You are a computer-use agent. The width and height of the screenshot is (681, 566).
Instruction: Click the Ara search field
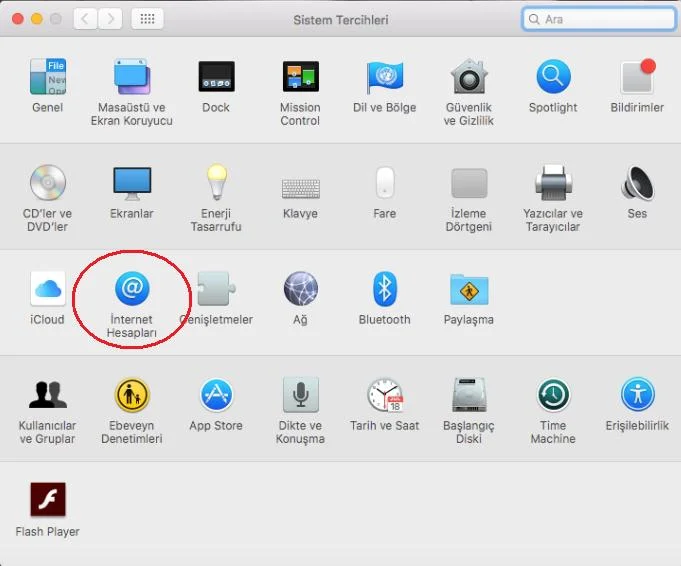(598, 19)
